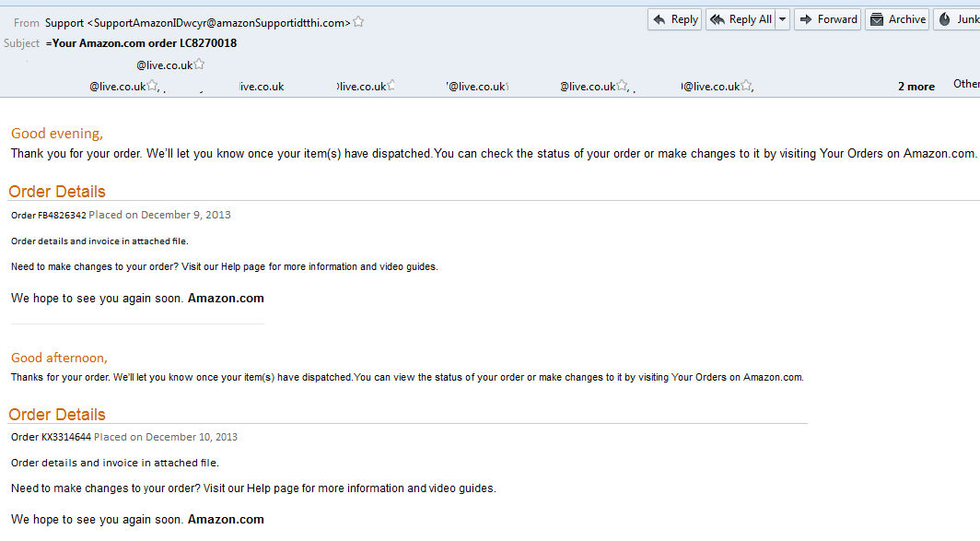
Task: Forward this Amazon order email
Action: point(827,19)
